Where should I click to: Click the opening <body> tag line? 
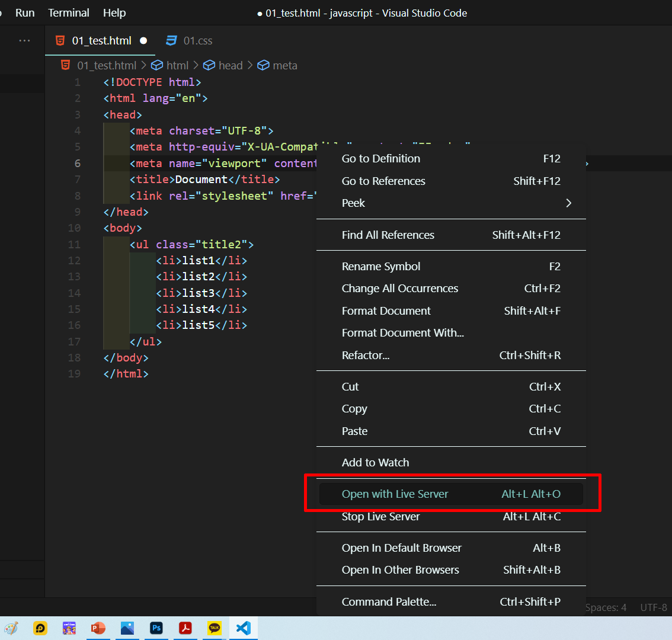[123, 228]
